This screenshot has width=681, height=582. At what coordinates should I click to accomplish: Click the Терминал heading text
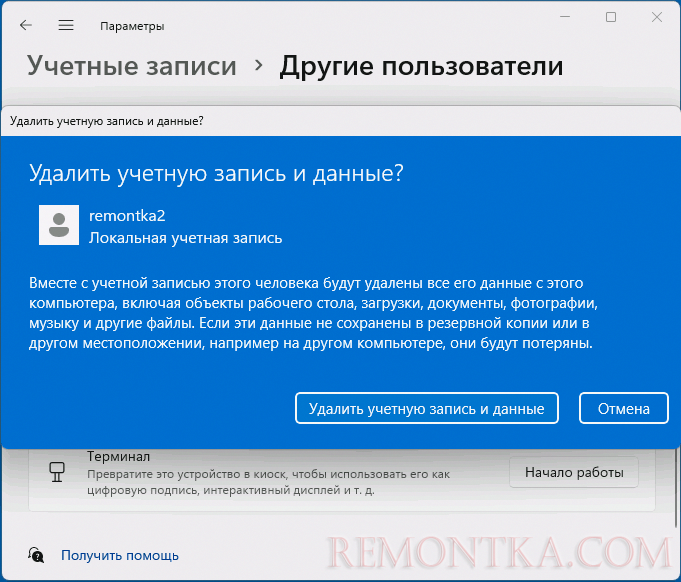(x=119, y=456)
